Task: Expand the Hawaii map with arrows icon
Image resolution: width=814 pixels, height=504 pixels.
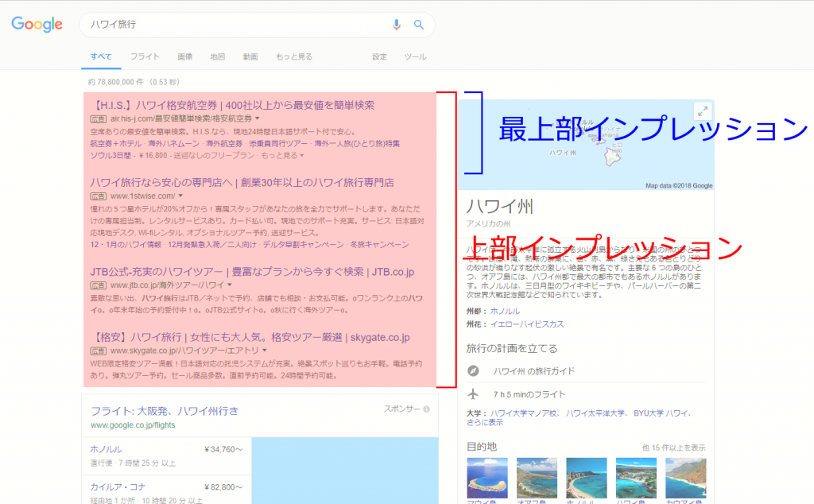Action: point(703,111)
